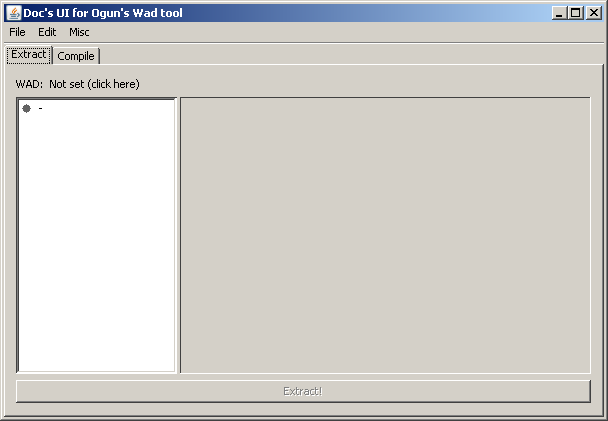The image size is (608, 421).
Task: Select the '-' root tree node label
Action: (40, 109)
